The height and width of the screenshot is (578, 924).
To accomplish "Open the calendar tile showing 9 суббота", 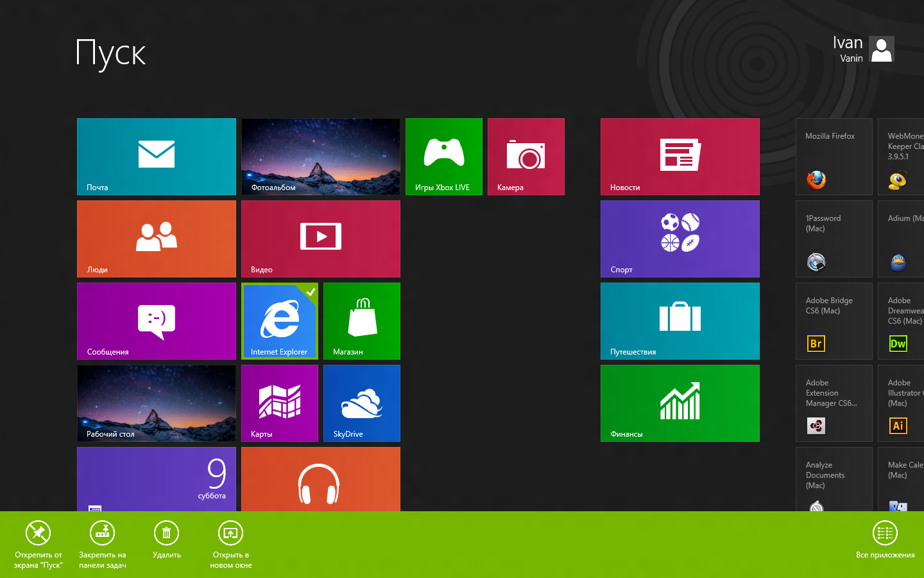I will click(x=157, y=479).
